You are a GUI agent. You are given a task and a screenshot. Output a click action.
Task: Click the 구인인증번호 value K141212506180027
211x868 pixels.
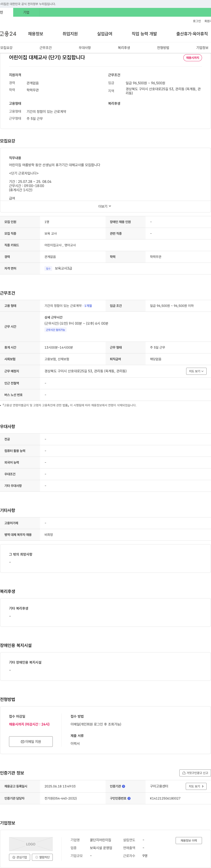coord(165,798)
